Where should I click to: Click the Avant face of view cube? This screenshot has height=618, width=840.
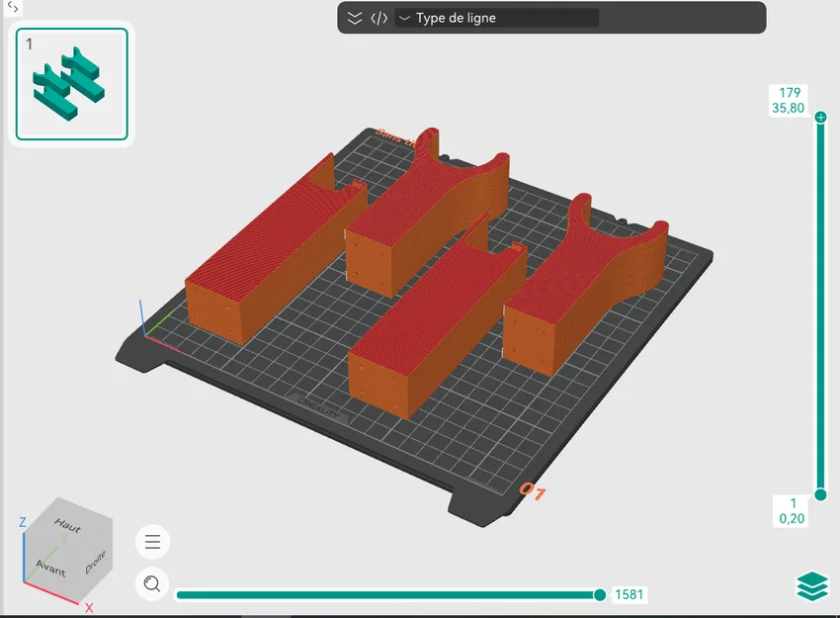[50, 568]
